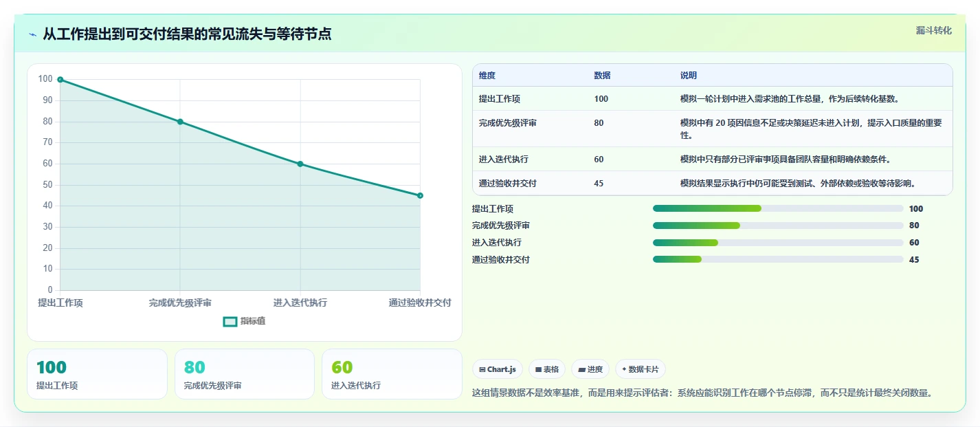Screen dimensions: 980x427
Task: Click the 进入迭代执行 table row cell
Action: [x=504, y=160]
